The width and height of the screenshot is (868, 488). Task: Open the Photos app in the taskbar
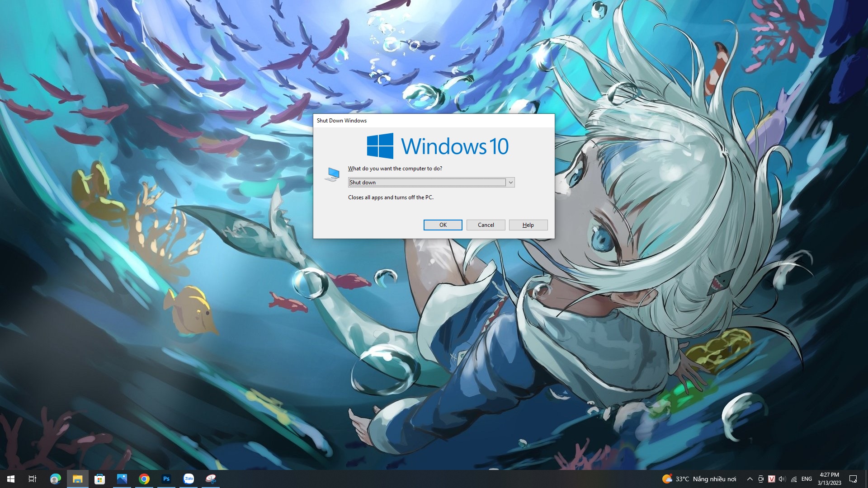tap(122, 479)
